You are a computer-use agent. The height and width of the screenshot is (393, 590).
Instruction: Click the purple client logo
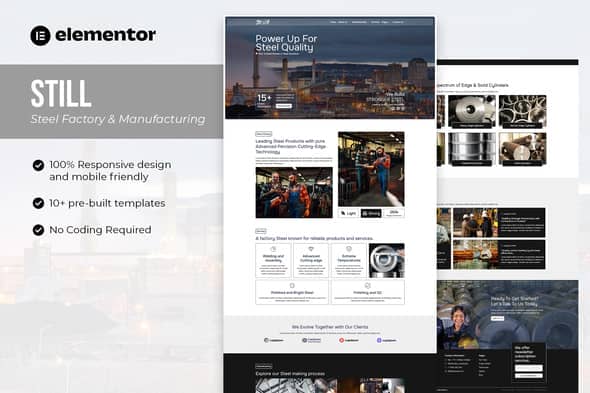coord(386,340)
